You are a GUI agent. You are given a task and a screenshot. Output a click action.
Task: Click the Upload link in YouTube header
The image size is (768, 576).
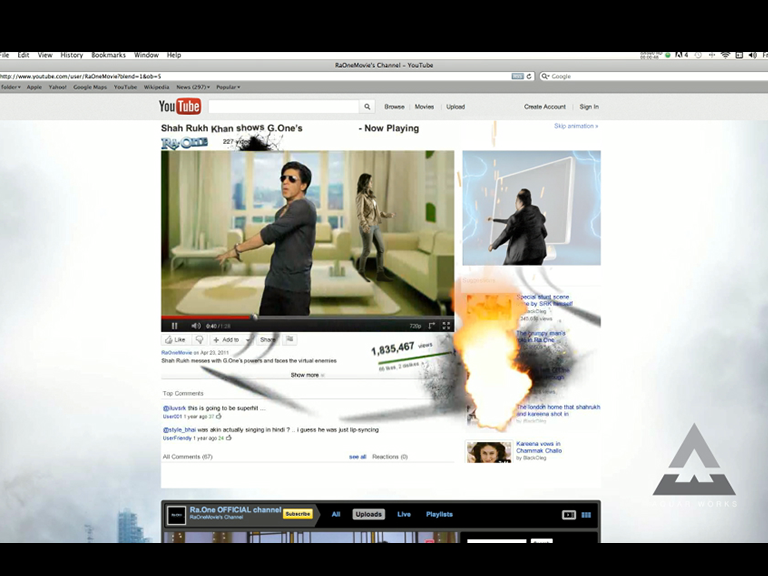coord(456,107)
